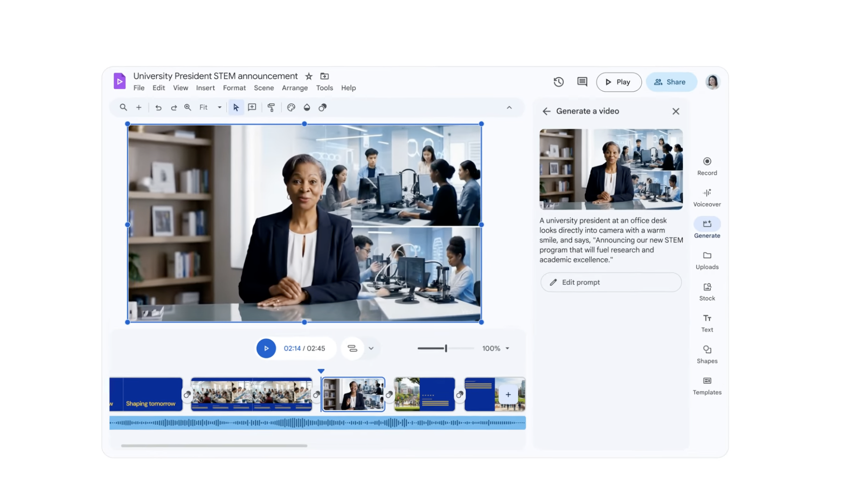Open version history
The image size is (868, 481).
click(x=558, y=82)
